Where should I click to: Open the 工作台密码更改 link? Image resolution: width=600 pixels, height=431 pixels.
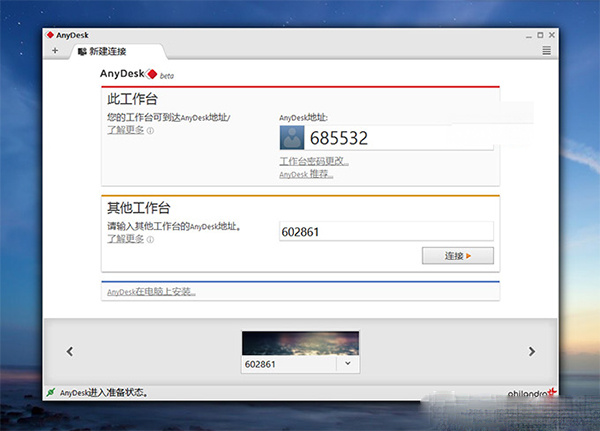pyautogui.click(x=314, y=162)
